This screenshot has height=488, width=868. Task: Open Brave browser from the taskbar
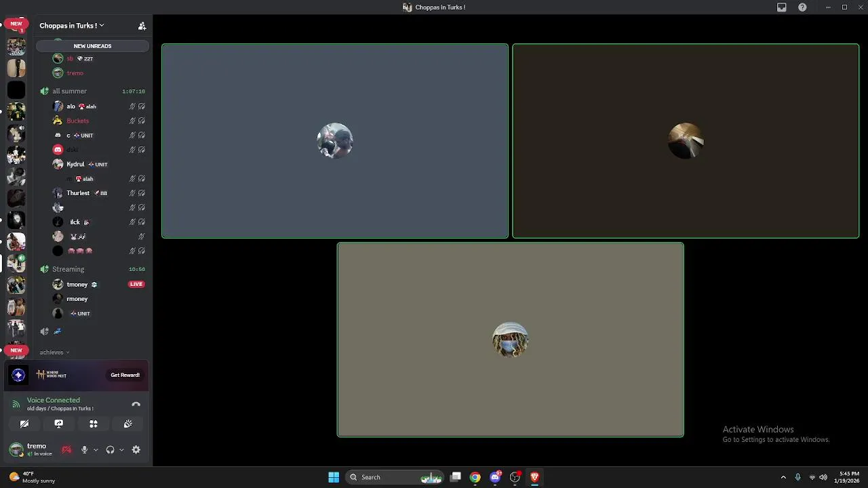534,477
